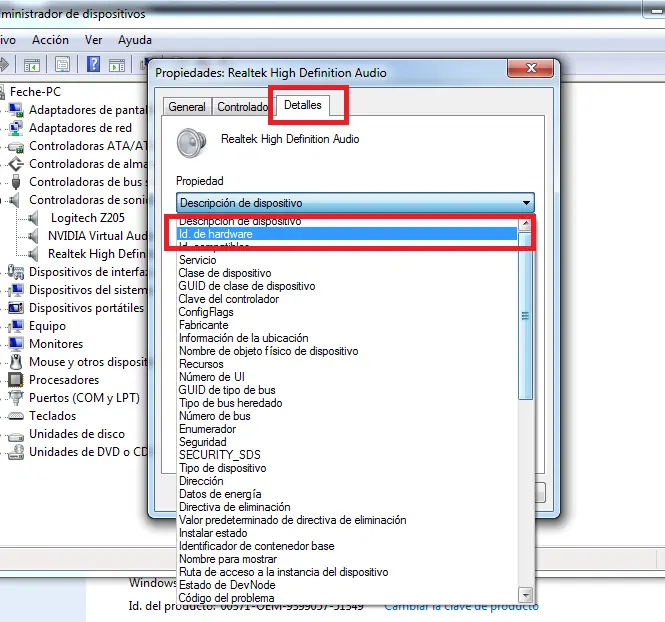Click the Mouse y otros dispositivos icon
Screen dimensions: 665x622
point(16,362)
